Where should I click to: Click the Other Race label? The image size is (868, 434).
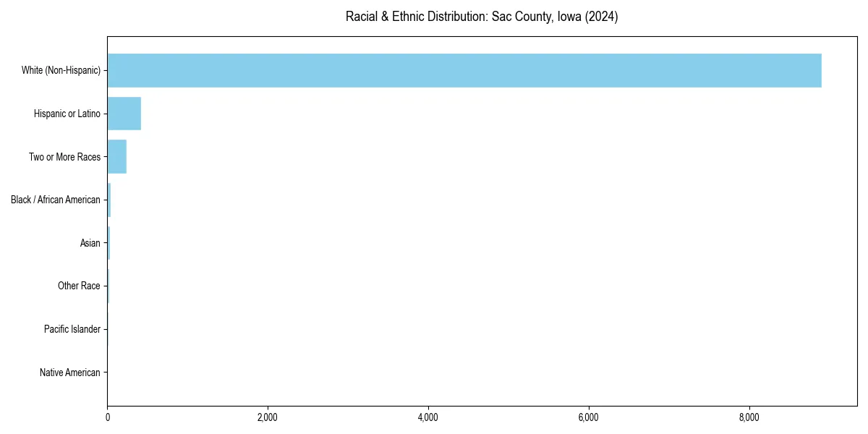coord(80,286)
